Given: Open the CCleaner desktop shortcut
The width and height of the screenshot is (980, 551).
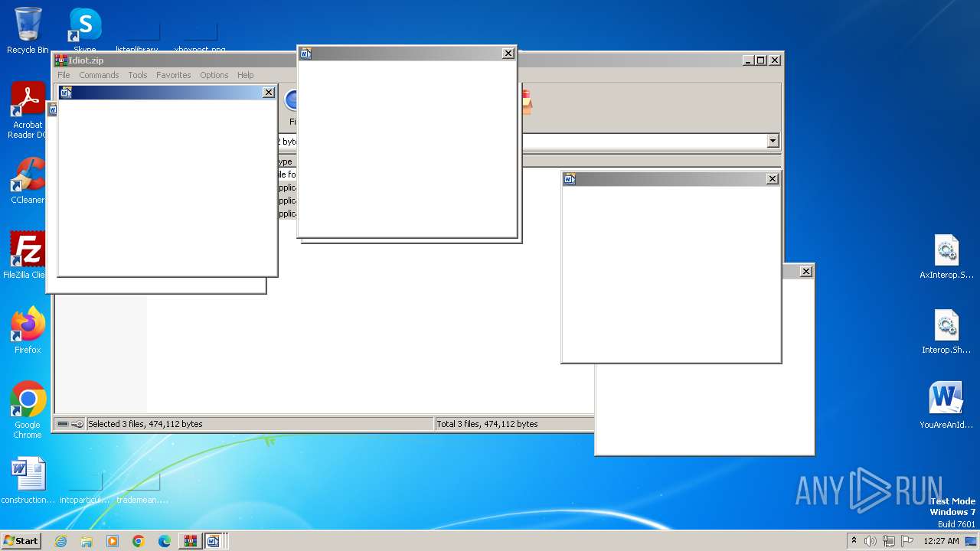Looking at the screenshot, I should [x=28, y=180].
